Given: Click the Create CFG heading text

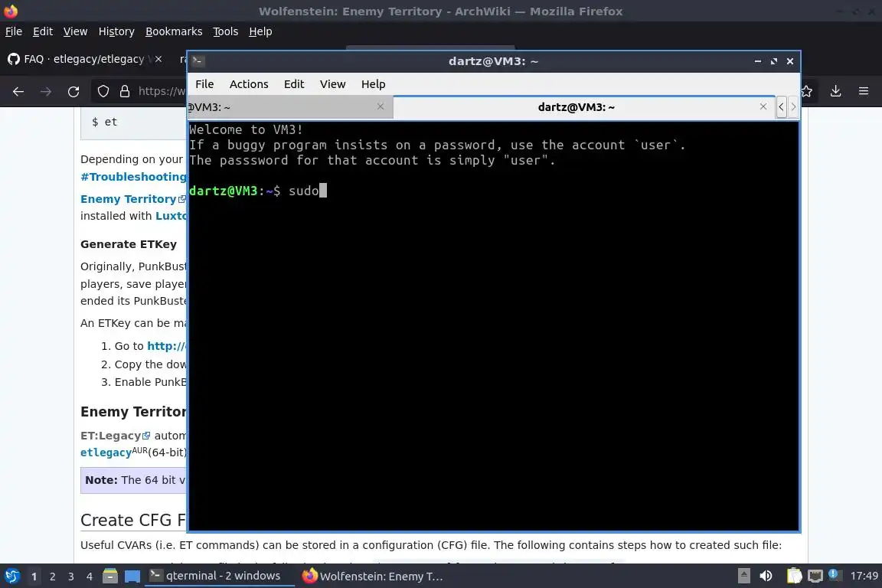Looking at the screenshot, I should 133,520.
